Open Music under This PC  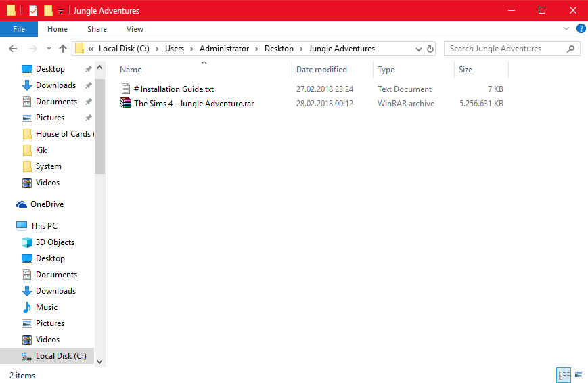(47, 307)
